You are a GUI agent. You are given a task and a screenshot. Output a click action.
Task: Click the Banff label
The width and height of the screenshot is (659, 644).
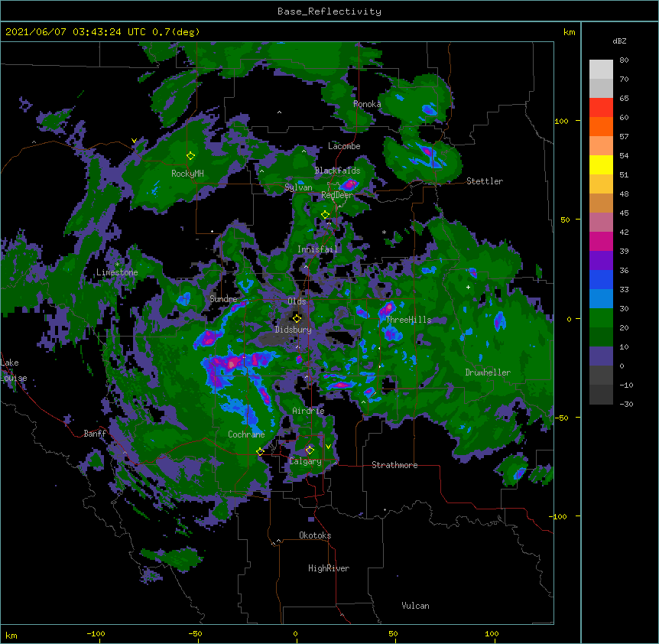(x=95, y=434)
